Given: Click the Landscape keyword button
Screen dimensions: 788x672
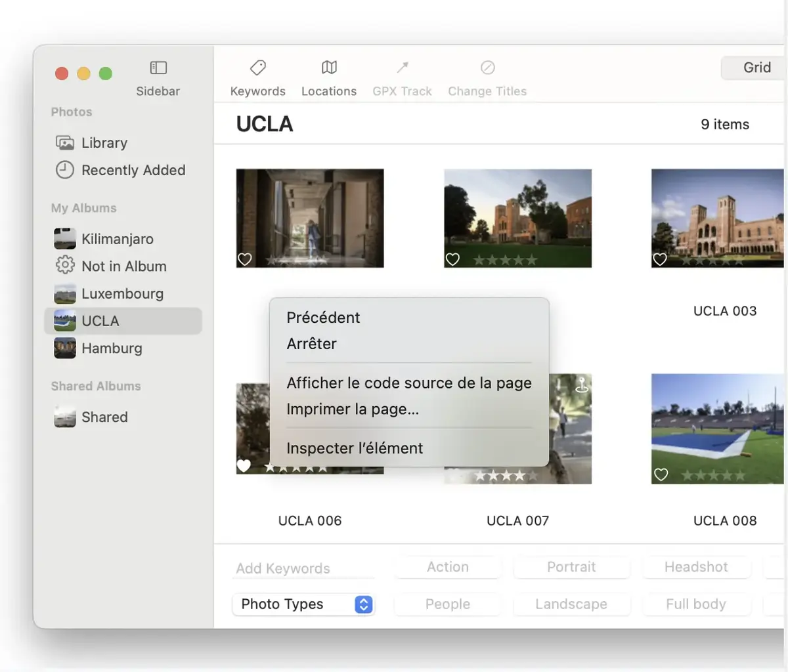Looking at the screenshot, I should (571, 604).
